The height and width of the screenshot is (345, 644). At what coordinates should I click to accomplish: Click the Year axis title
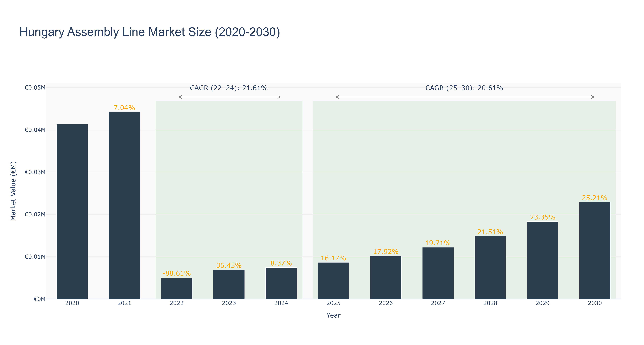coord(333,315)
